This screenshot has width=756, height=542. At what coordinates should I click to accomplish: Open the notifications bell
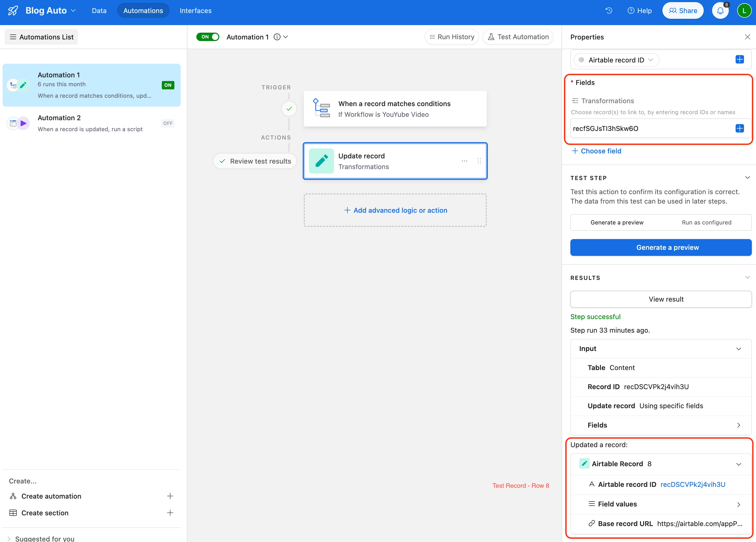coord(720,11)
